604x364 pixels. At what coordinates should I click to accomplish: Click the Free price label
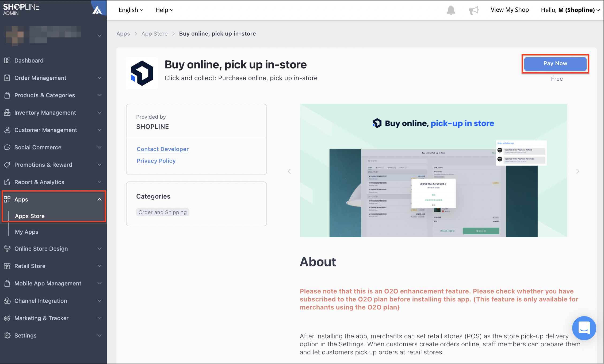tap(557, 79)
